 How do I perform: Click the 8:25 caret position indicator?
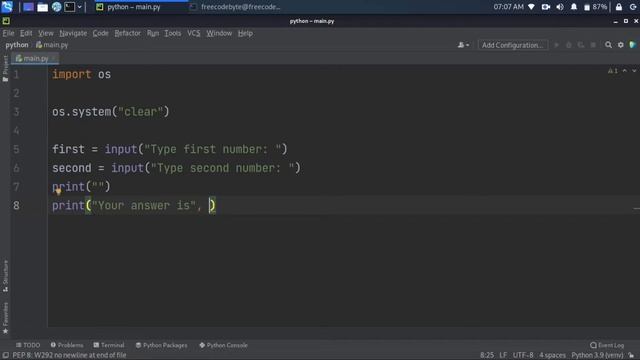click(x=487, y=355)
